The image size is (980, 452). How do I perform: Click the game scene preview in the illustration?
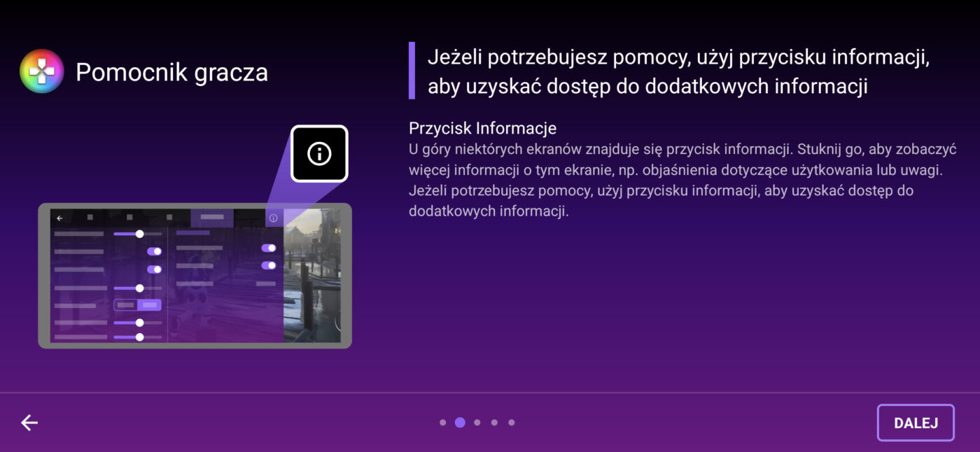point(311,276)
